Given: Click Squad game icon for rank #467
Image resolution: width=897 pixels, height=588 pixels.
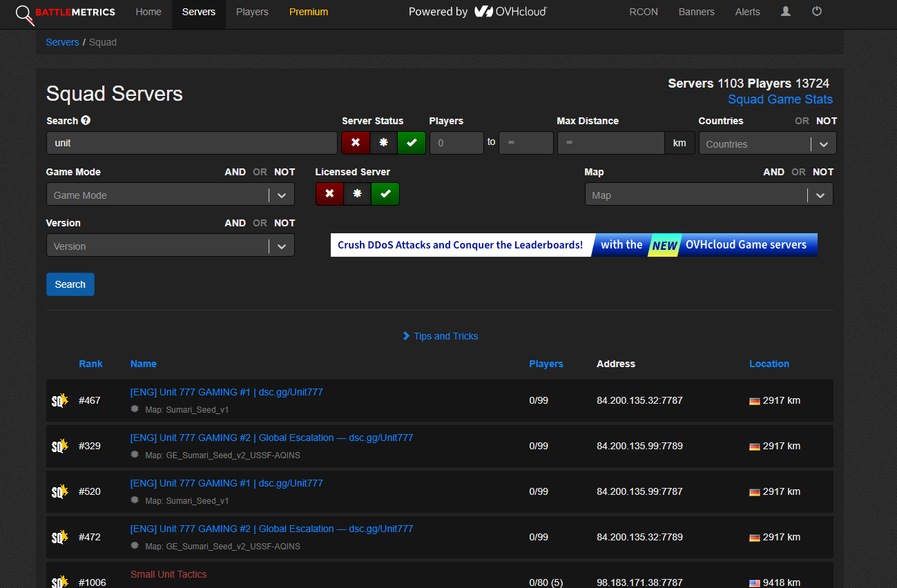Looking at the screenshot, I should coord(60,400).
